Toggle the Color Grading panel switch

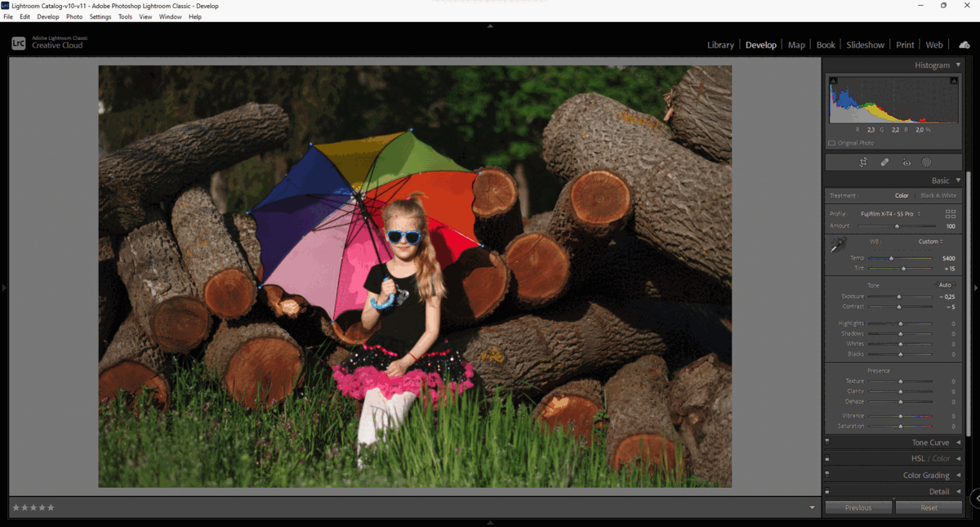click(x=827, y=473)
